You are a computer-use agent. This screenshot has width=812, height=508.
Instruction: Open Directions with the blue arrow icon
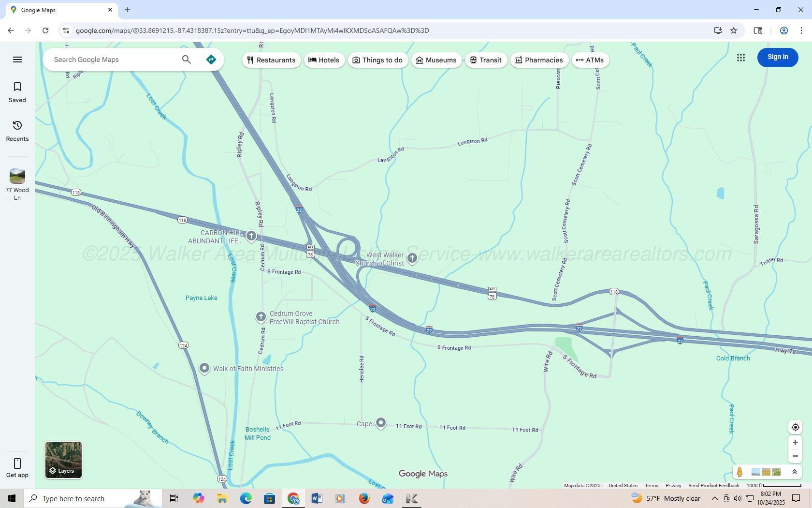click(211, 60)
